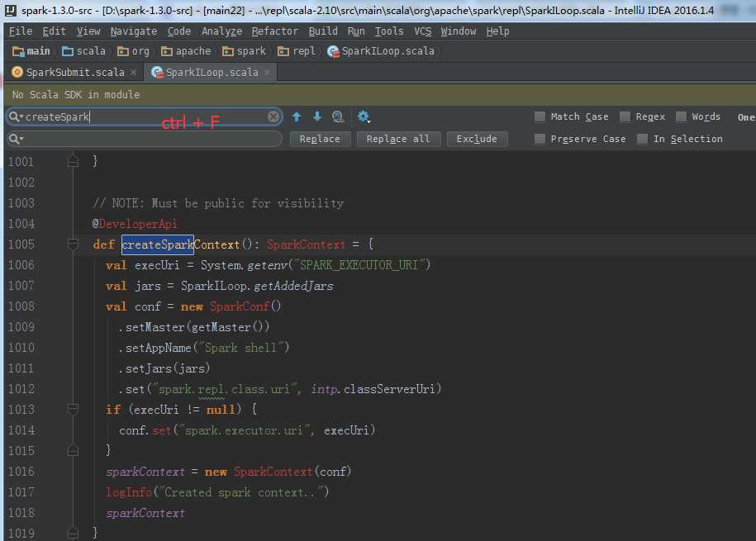756x541 pixels.
Task: Open the Build menu
Action: (x=323, y=31)
